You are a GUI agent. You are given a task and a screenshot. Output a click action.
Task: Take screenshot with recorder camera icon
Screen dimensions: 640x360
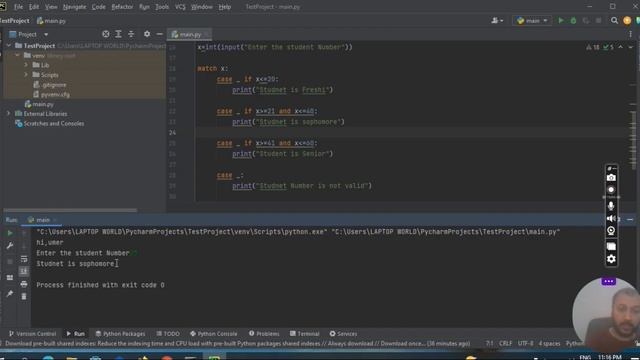tap(611, 178)
